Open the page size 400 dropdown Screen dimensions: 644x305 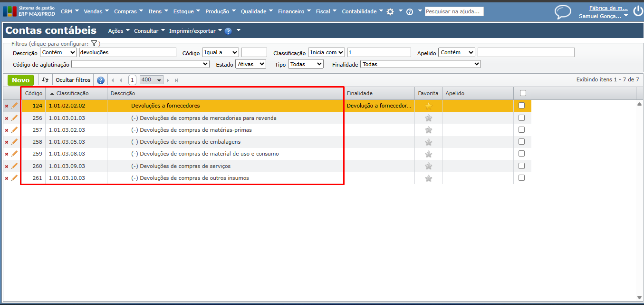[x=152, y=80]
